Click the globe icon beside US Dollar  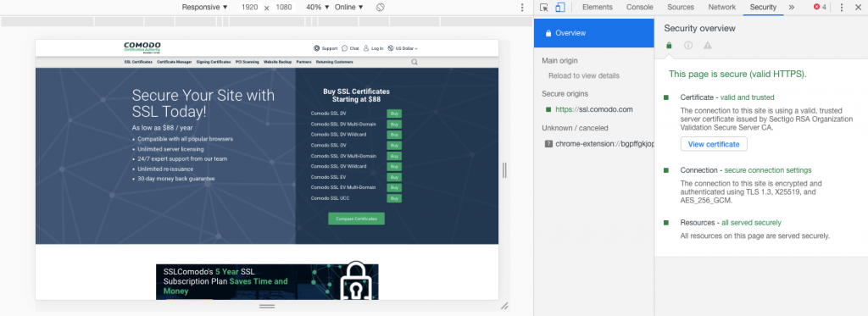[391, 48]
